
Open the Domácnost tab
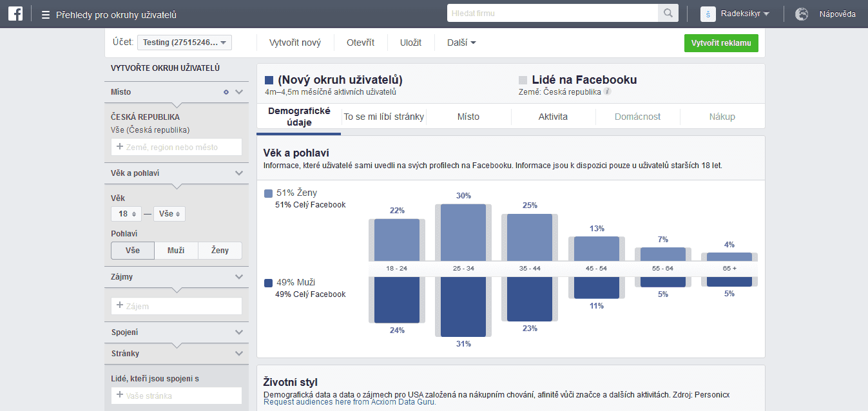(638, 117)
